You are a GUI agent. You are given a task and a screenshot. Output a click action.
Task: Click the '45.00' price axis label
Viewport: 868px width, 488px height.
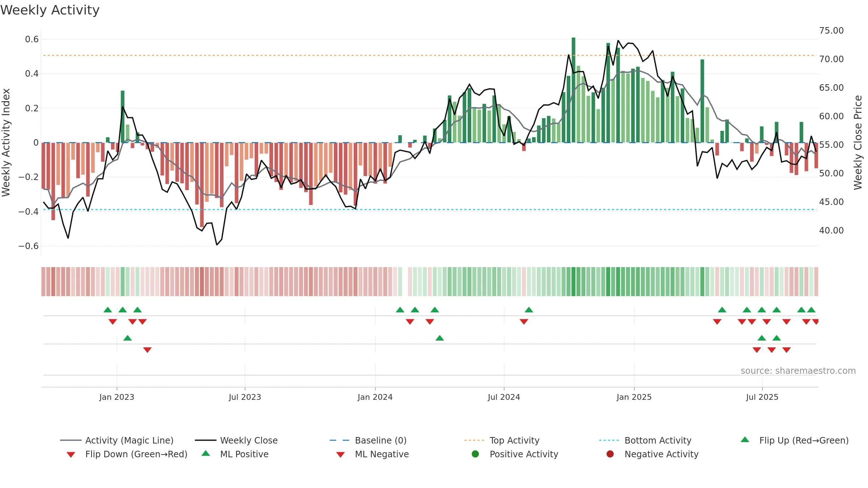tap(831, 202)
